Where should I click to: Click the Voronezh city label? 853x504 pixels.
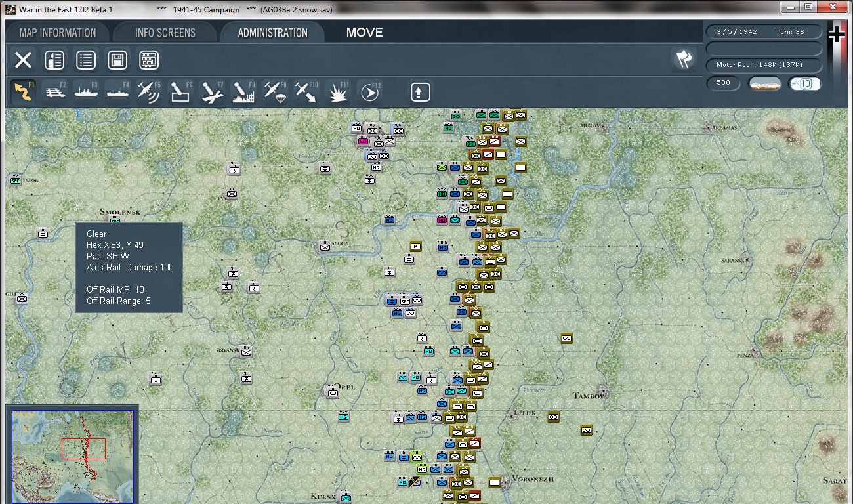[x=532, y=478]
